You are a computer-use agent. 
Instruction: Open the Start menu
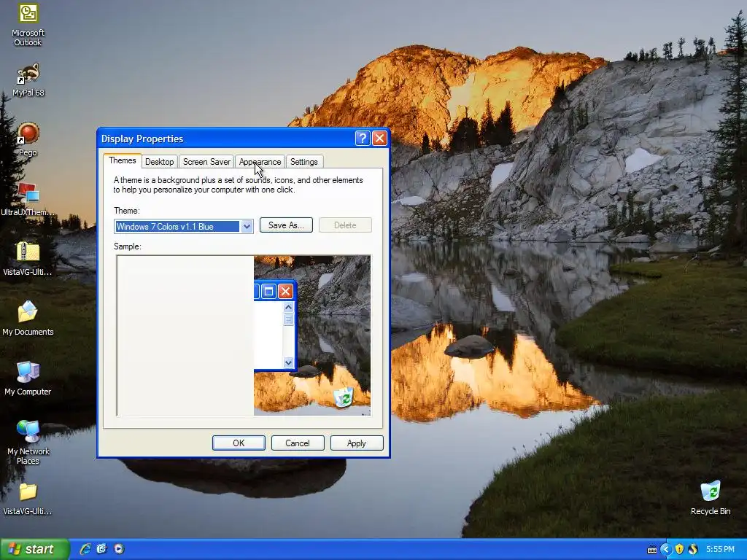point(34,549)
